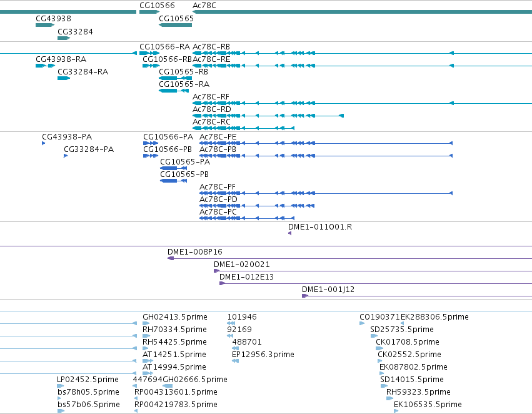Open EST LP02452.5prime
The image size is (532, 414).
(x=88, y=380)
